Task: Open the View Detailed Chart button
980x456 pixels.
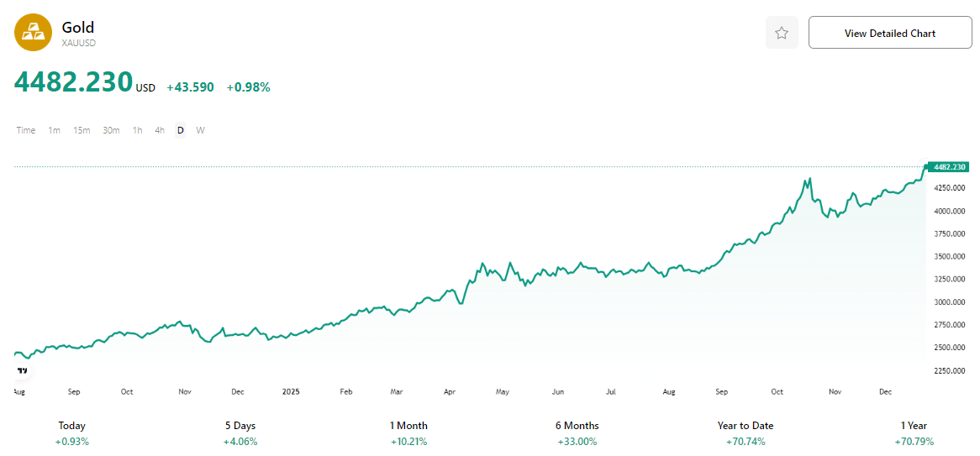Action: tap(890, 33)
